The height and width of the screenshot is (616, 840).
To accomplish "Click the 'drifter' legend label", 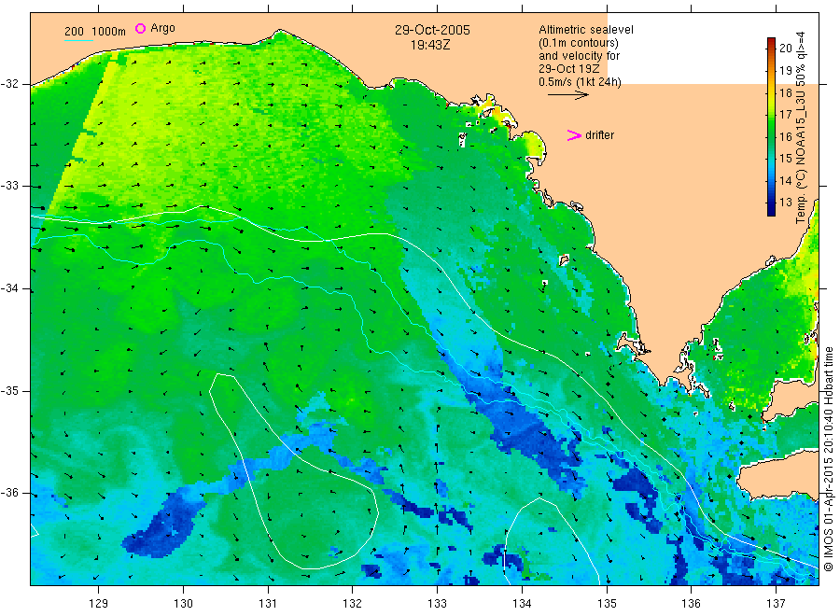I will pos(599,135).
